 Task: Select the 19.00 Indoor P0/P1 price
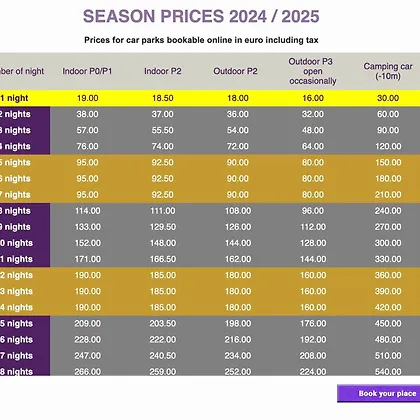click(x=88, y=98)
